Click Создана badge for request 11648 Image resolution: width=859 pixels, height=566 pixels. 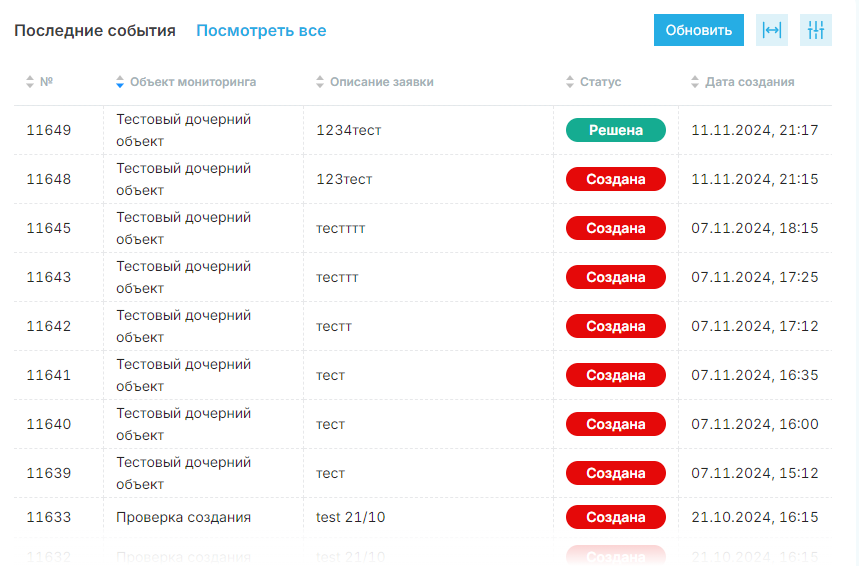[x=616, y=179]
